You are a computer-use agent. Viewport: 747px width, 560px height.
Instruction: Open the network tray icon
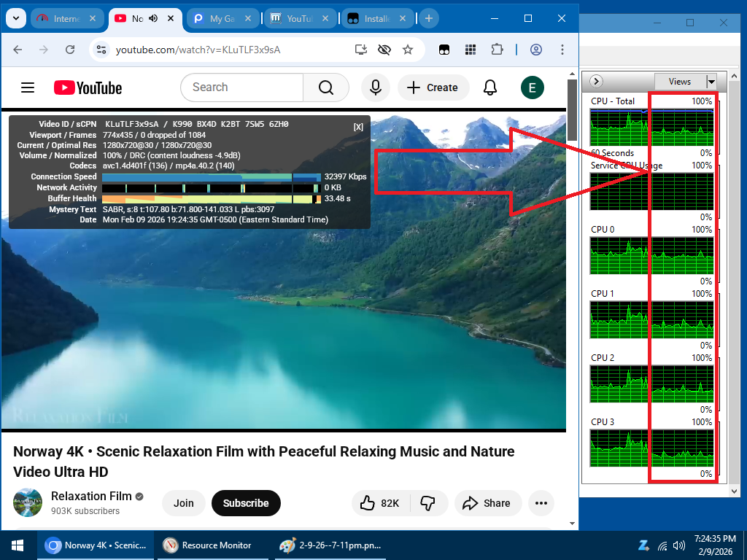pos(662,545)
